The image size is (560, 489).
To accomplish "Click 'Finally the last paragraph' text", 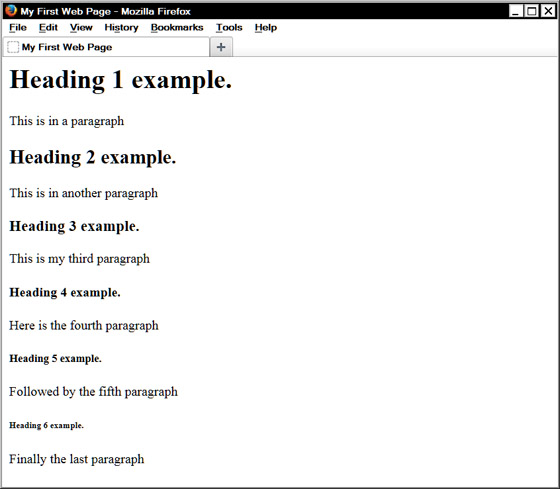I will (77, 459).
